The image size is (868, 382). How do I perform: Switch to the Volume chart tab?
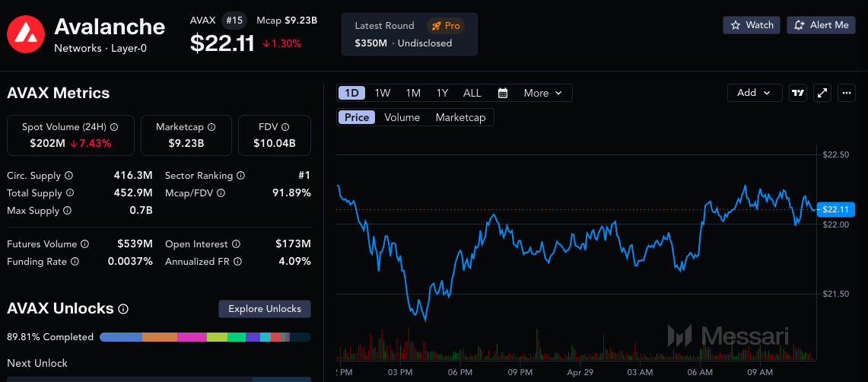[402, 117]
